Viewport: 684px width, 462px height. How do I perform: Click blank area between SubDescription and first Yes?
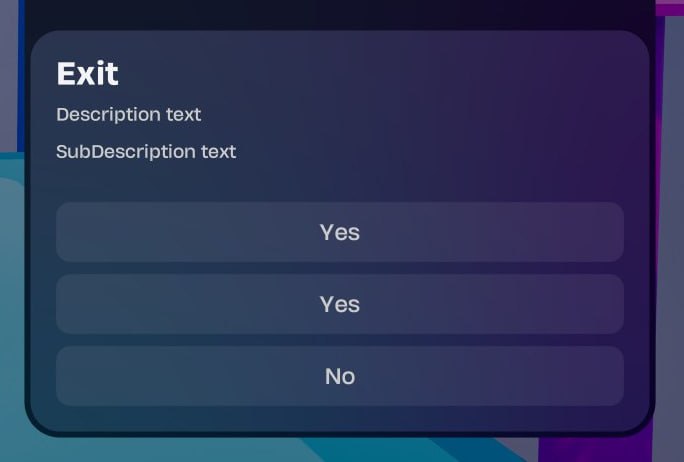coord(340,183)
